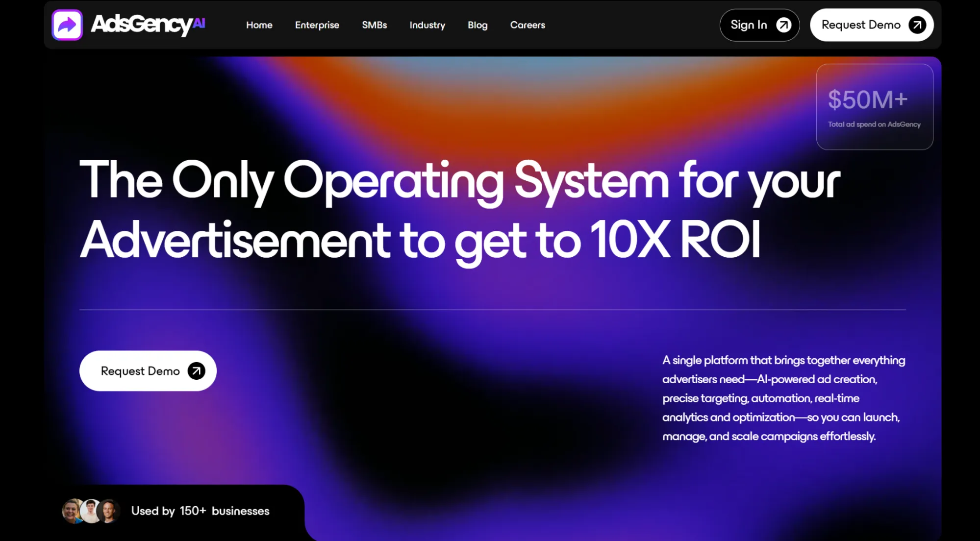Click the $50M+ ad spend stat card
This screenshot has width=980, height=541.
click(x=874, y=107)
